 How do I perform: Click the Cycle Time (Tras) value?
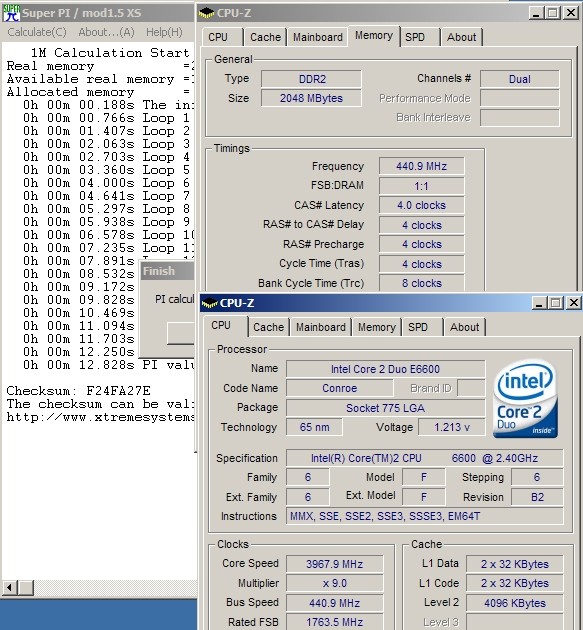pyautogui.click(x=421, y=264)
